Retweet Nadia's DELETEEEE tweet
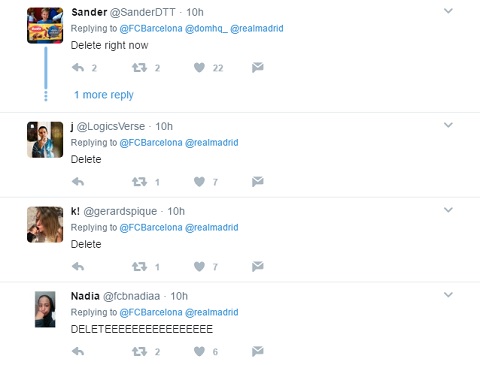The width and height of the screenshot is (480, 365). point(139,351)
